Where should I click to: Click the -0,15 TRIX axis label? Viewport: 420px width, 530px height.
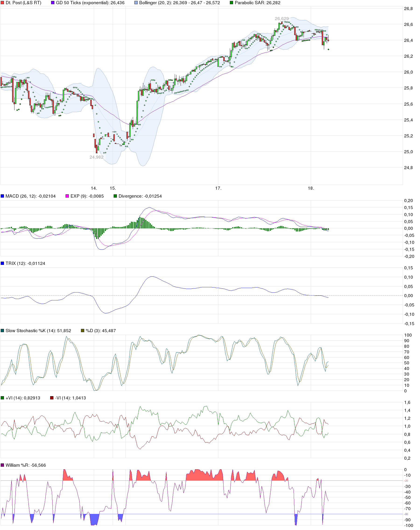pos(409,324)
